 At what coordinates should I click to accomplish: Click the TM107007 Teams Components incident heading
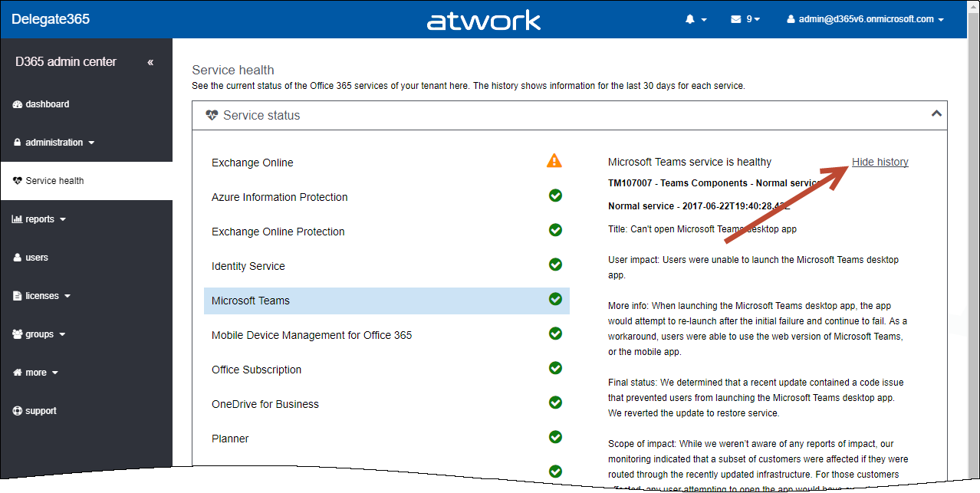point(715,183)
